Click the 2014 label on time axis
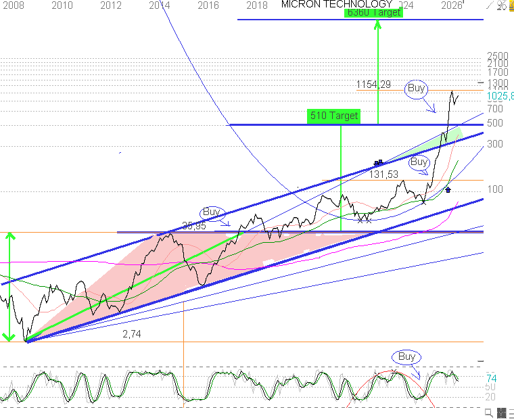514x420 pixels. tap(160, 5)
